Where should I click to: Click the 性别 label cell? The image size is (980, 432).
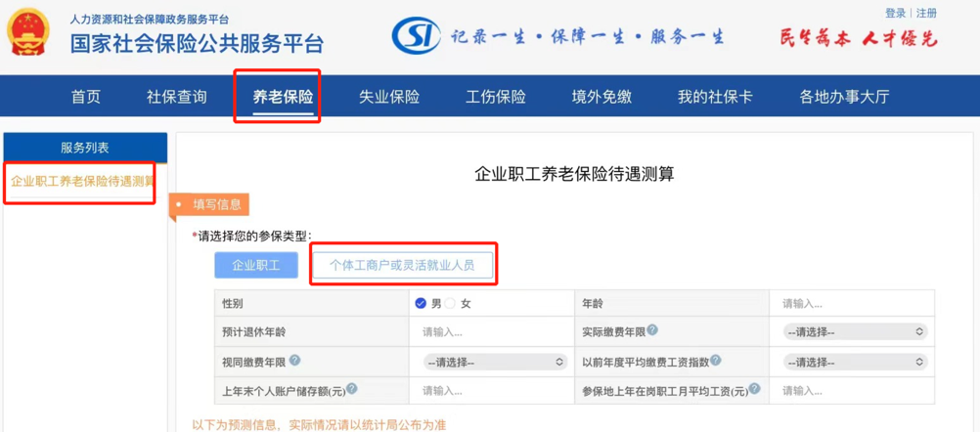coord(311,303)
